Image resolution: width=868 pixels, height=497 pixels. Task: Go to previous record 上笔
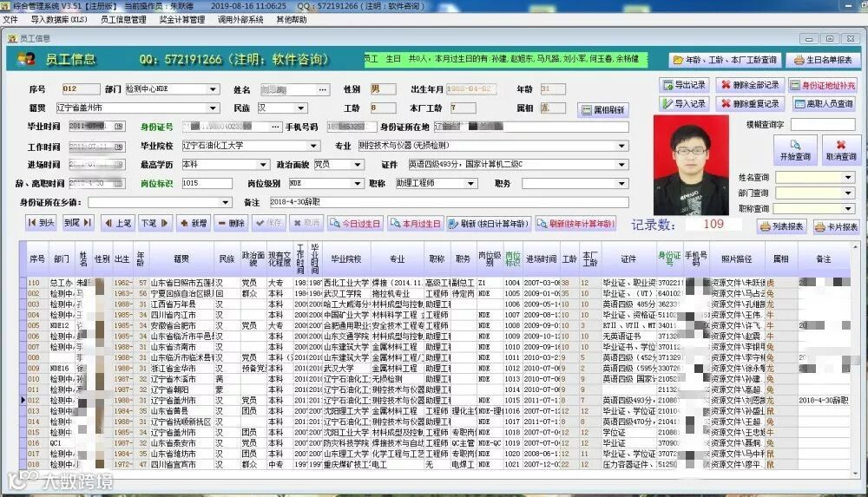click(118, 223)
